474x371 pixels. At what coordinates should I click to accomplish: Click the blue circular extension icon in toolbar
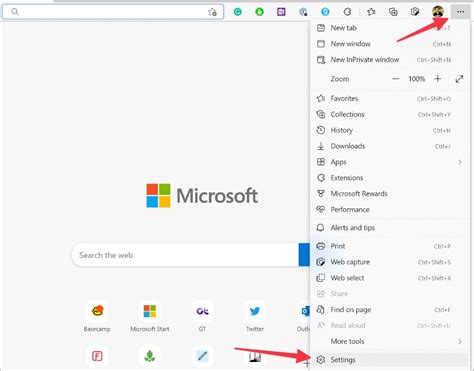[325, 12]
